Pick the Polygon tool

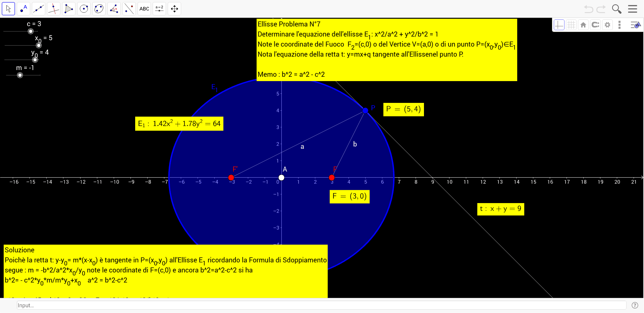pos(69,9)
